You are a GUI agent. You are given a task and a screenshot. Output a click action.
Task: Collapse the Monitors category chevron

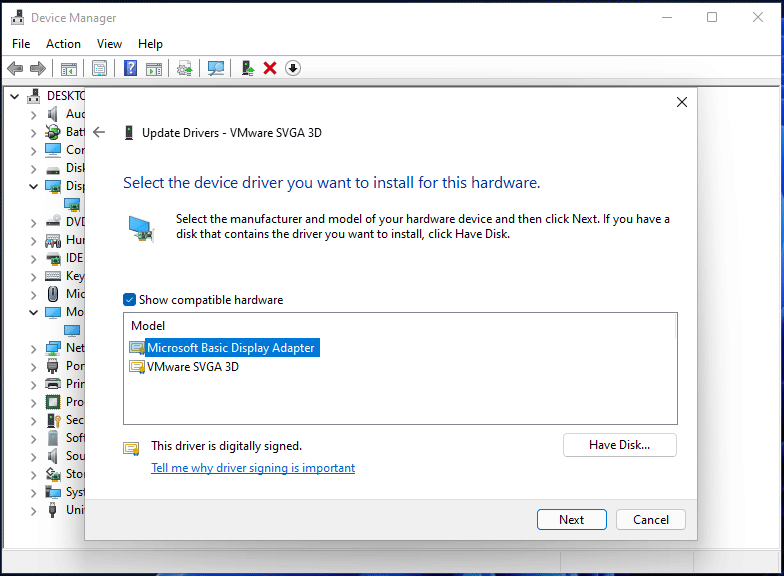point(34,312)
